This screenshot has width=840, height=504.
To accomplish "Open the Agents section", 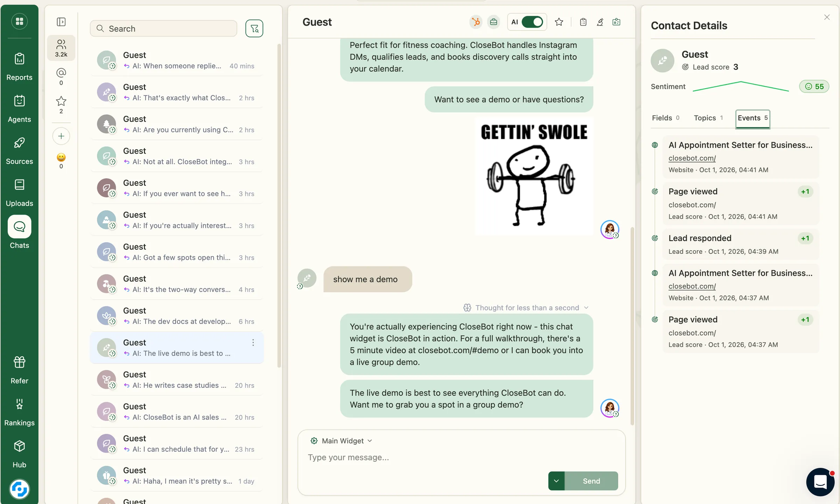I will (x=19, y=108).
